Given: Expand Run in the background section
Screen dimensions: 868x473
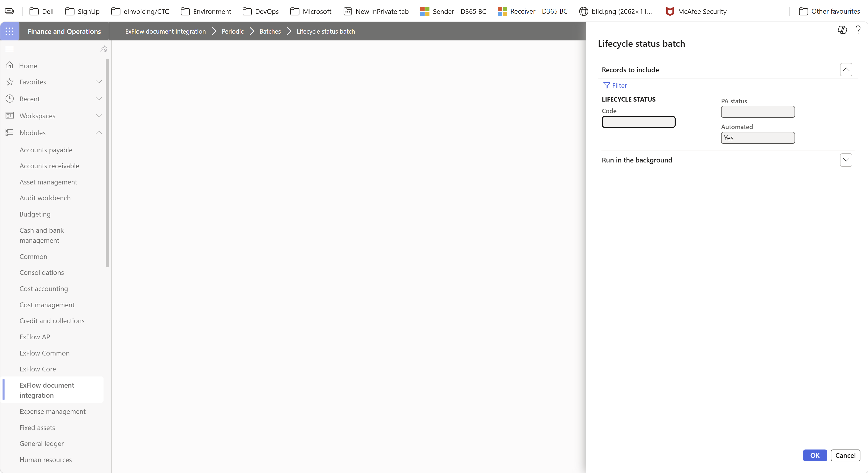Looking at the screenshot, I should click(x=846, y=160).
